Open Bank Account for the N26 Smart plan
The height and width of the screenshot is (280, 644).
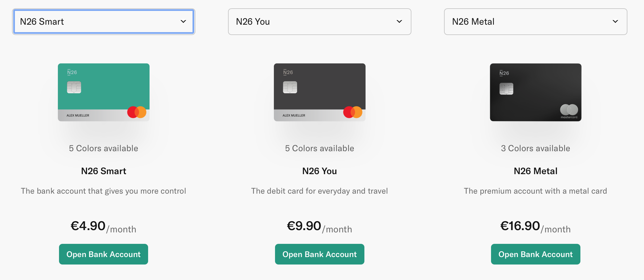coord(103,254)
